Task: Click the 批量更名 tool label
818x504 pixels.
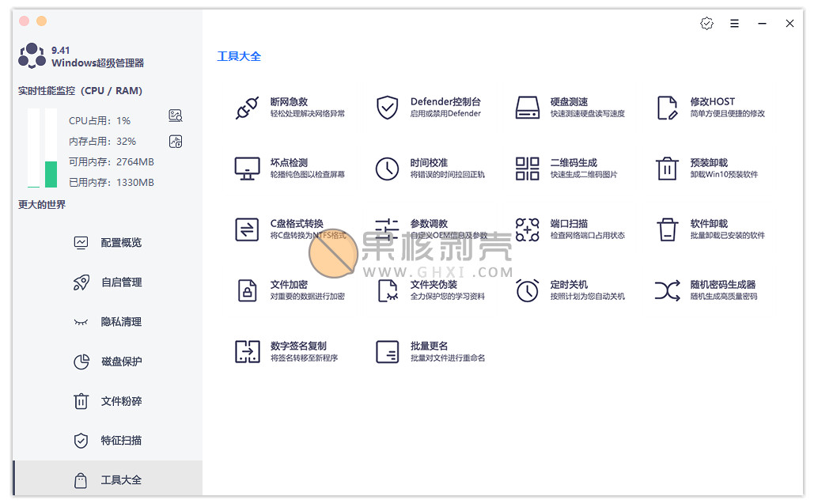Action: pyautogui.click(x=430, y=346)
